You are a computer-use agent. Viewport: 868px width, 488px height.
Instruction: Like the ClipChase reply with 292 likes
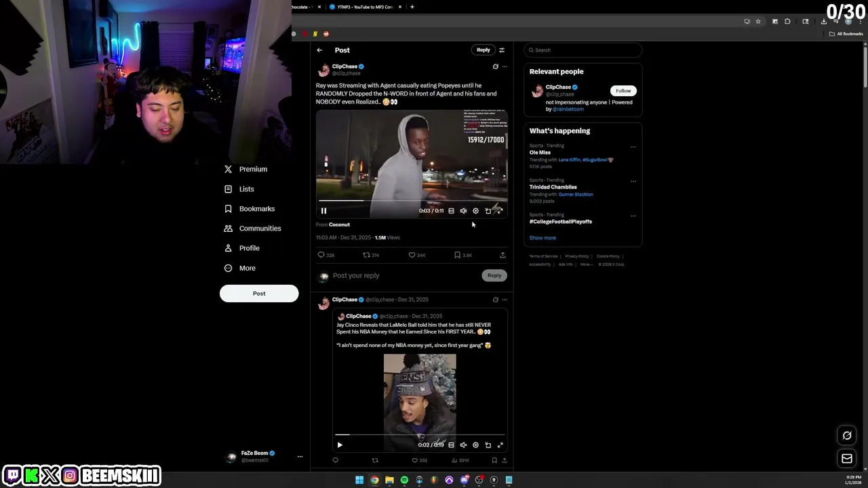(x=420, y=461)
